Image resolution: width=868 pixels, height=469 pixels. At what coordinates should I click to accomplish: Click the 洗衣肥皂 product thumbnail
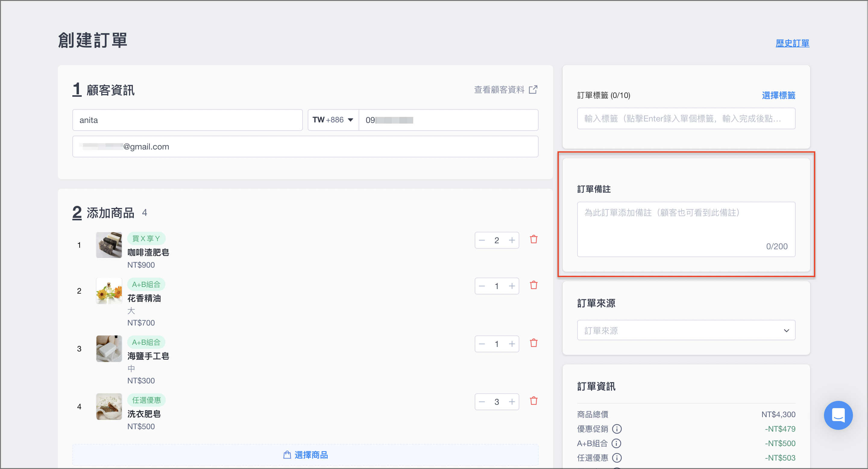(x=109, y=407)
